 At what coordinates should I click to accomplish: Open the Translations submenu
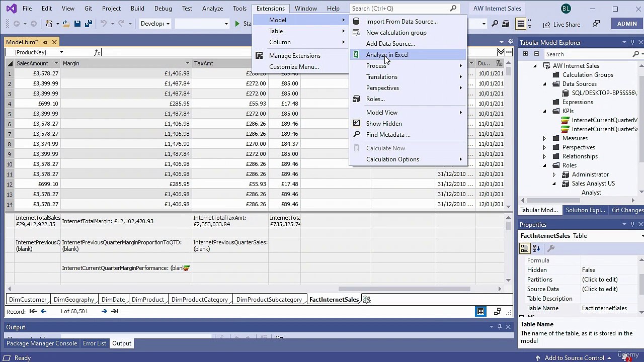point(409,77)
